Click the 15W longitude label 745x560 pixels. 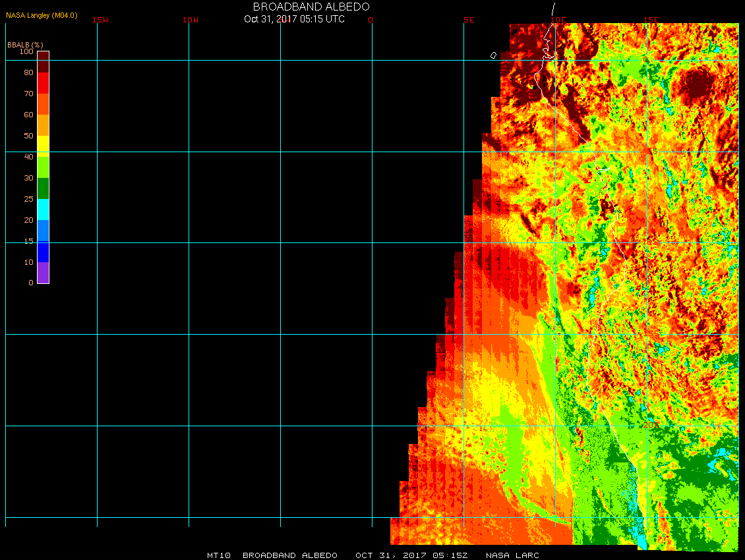point(100,20)
